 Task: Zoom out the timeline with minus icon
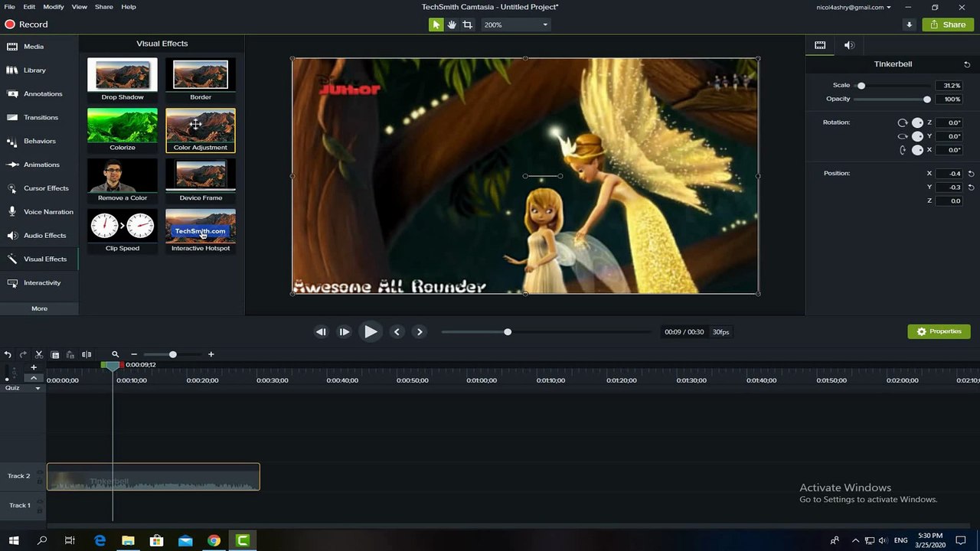click(x=134, y=354)
